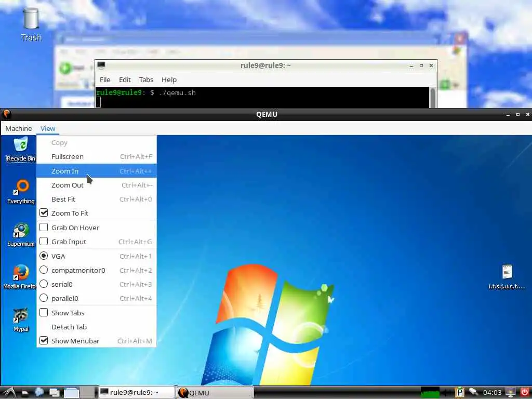Open the terminal File menu
Screen dimensions: 532x399
(x=105, y=79)
